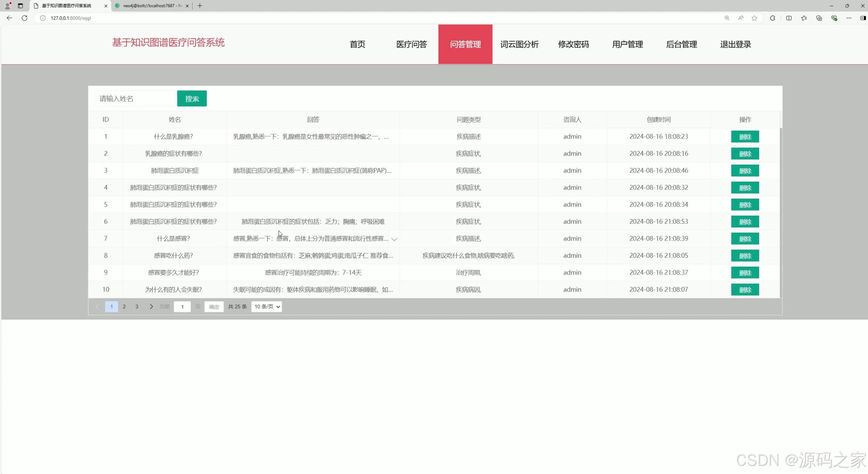Open the 用户管理 menu item
868x474 pixels.
(627, 44)
